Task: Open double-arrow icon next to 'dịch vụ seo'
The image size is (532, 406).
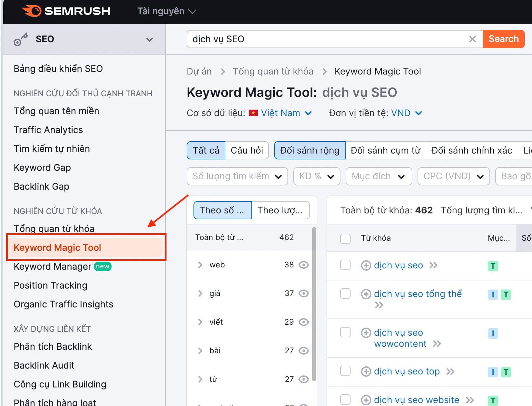Action: click(433, 265)
